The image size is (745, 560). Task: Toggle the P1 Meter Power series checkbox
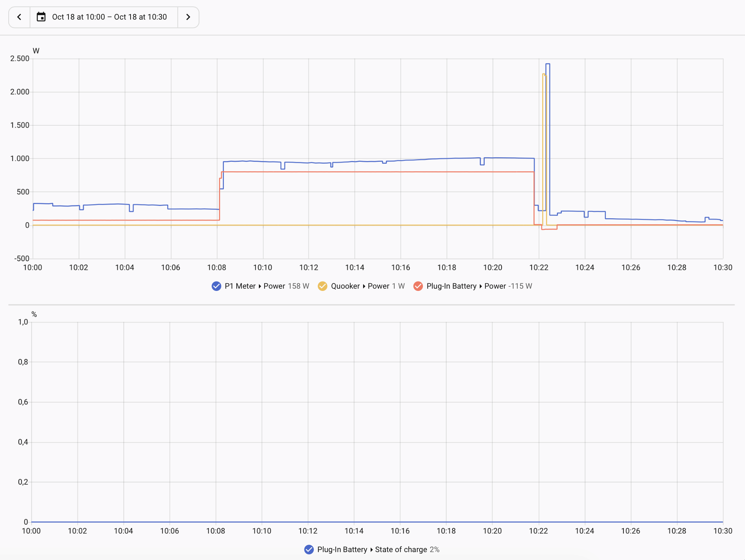coord(216,286)
